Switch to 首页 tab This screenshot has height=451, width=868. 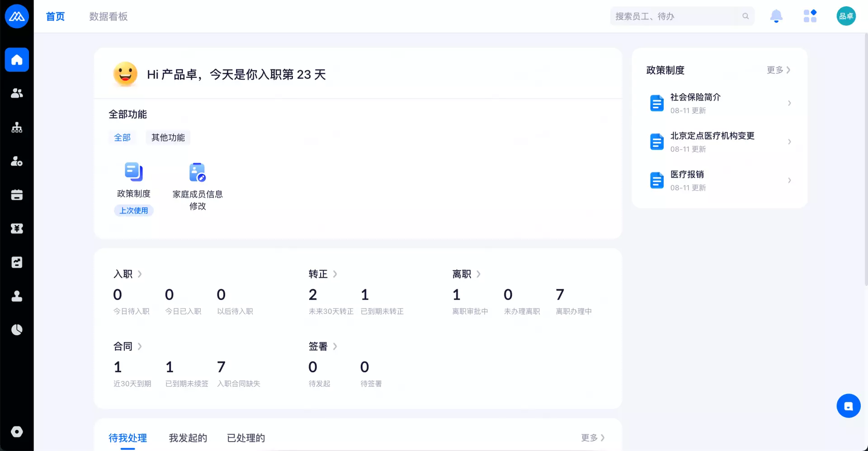(55, 17)
